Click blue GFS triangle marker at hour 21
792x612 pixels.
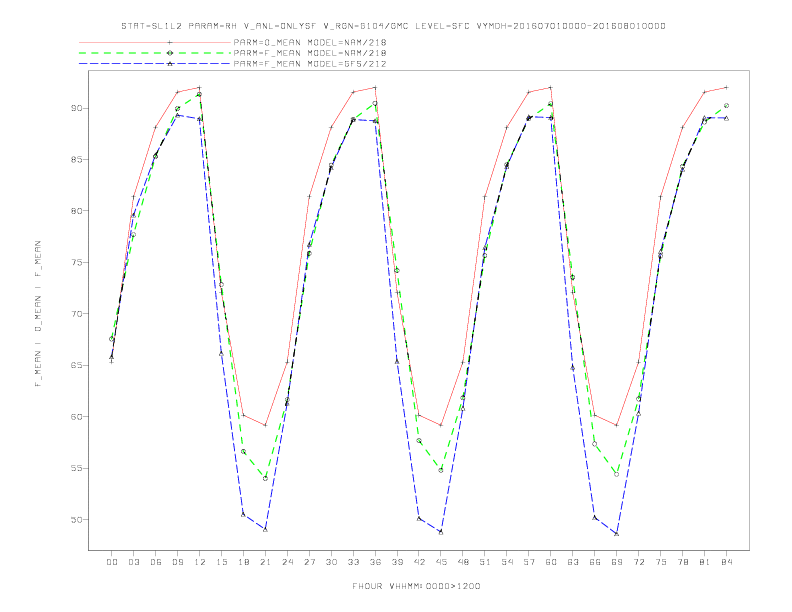[265, 529]
